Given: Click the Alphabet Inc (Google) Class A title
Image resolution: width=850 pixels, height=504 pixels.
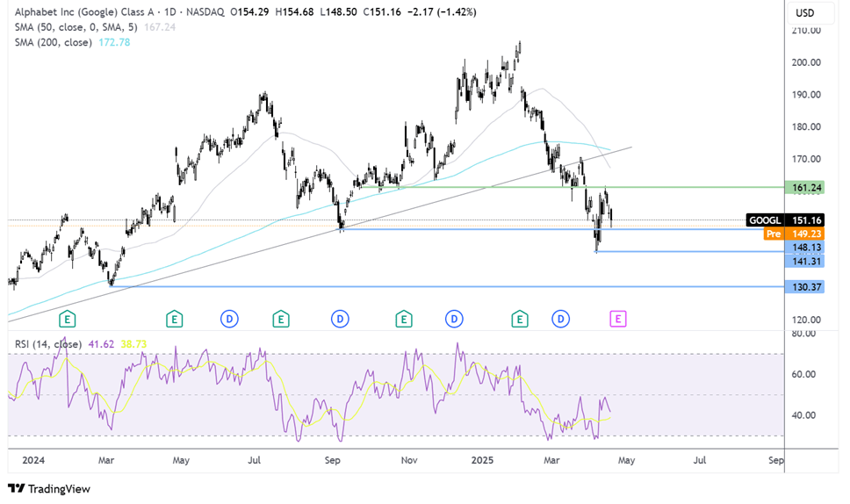Looking at the screenshot, I should pyautogui.click(x=84, y=12).
